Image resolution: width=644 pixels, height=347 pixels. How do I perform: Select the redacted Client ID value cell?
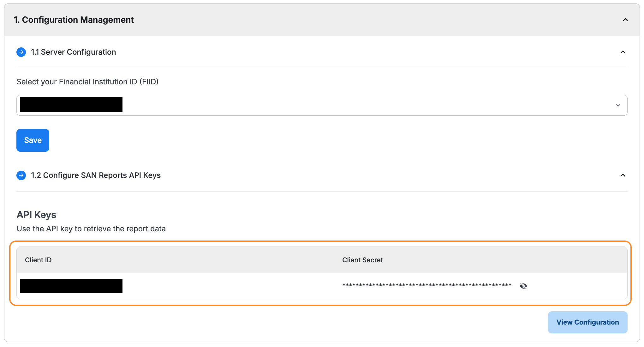point(71,286)
